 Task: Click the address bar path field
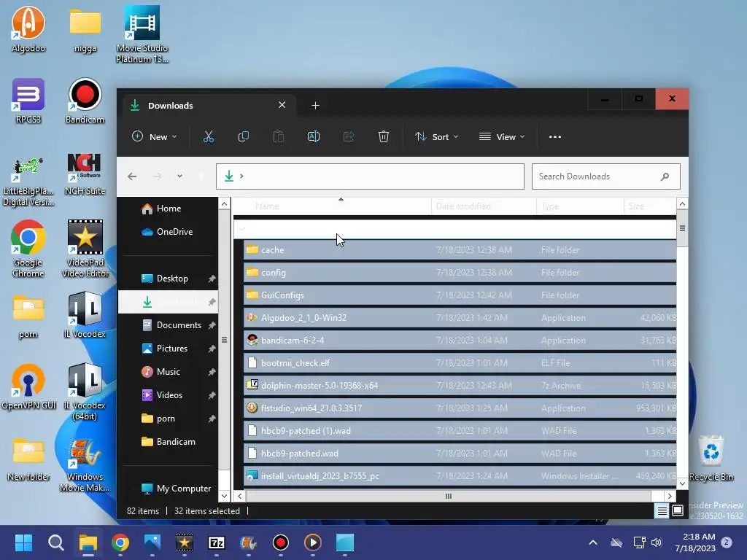(370, 176)
